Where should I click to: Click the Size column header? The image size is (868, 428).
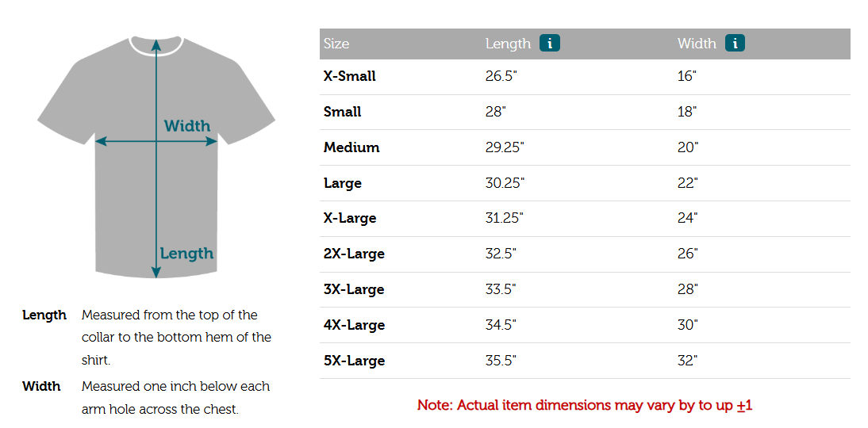click(x=336, y=44)
